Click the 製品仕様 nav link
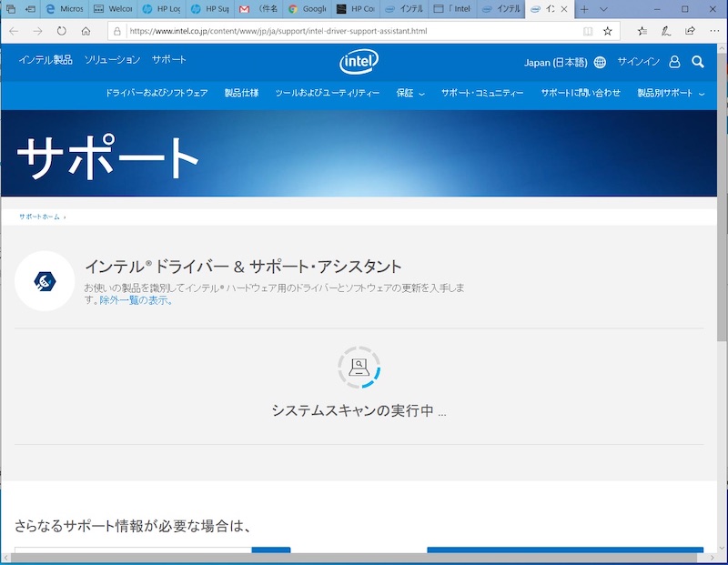Screen dimensions: 728x565 pyautogui.click(x=241, y=93)
